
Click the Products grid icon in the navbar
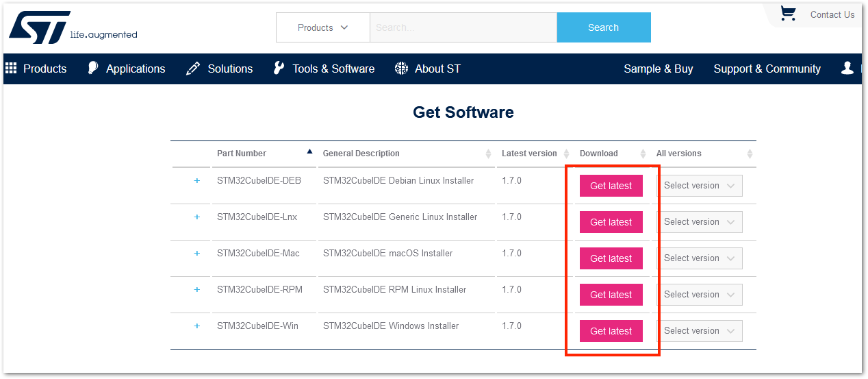[x=11, y=68]
